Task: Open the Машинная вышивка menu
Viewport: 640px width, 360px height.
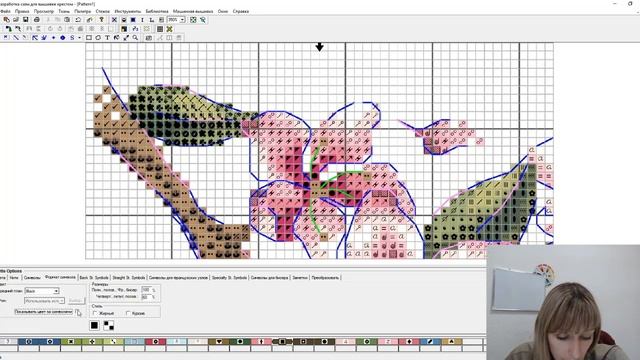Action: [x=192, y=11]
